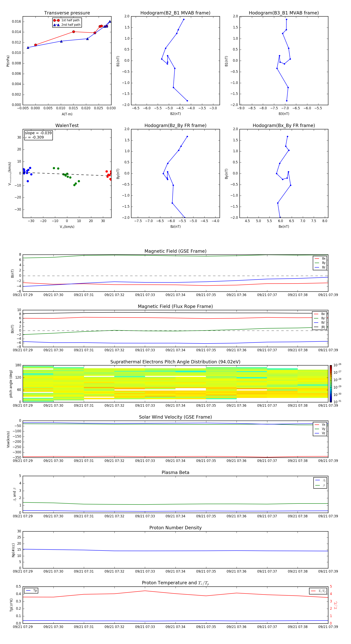Click the Te/Tp red legend entry
This screenshot has width=351, height=644.
point(318,591)
